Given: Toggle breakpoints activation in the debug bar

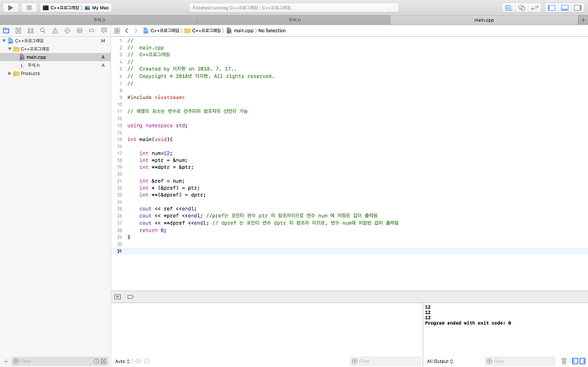Looking at the screenshot, I should point(130,297).
